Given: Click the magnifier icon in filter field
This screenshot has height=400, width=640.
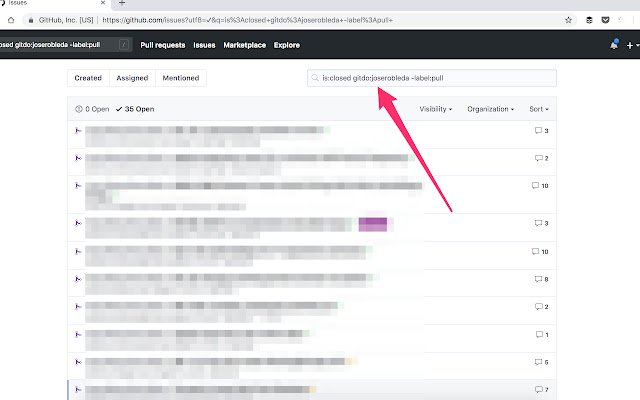Looking at the screenshot, I should click(x=315, y=78).
